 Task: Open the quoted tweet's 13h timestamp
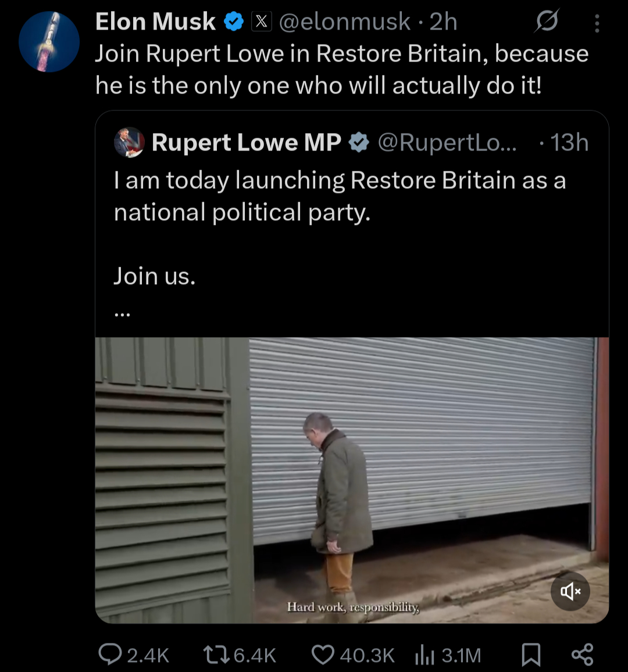click(x=569, y=142)
